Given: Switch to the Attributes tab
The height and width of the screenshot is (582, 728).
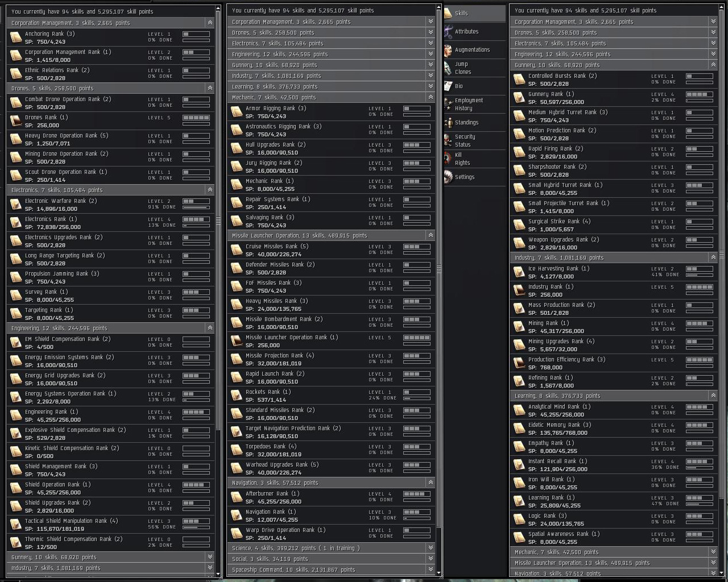Looking at the screenshot, I should tap(474, 31).
